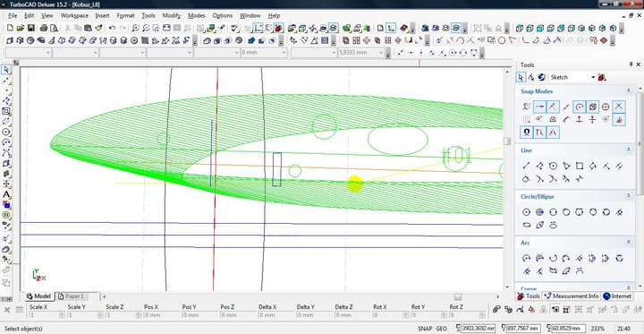Image resolution: width=644 pixels, height=334 pixels.
Task: Collapse the Circle/Ellipse section
Action: click(x=629, y=197)
